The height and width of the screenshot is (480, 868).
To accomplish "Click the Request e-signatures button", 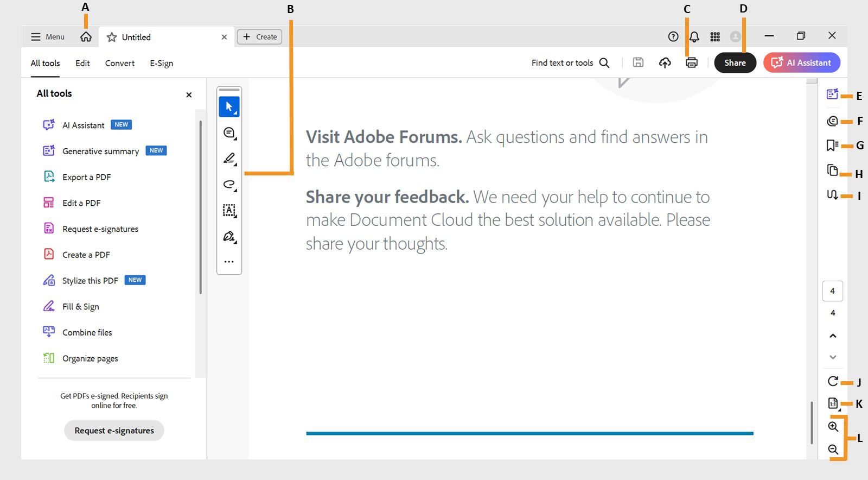I will coord(114,431).
